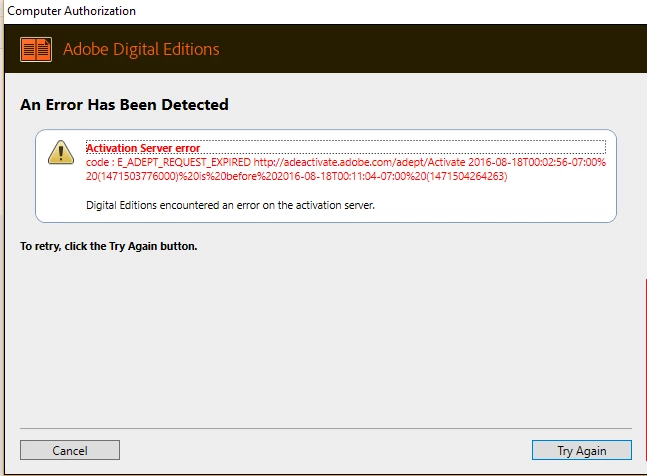The width and height of the screenshot is (647, 476).
Task: Click the E_ADEPT_REQUEST_EXPIRED error code text
Action: (x=184, y=162)
